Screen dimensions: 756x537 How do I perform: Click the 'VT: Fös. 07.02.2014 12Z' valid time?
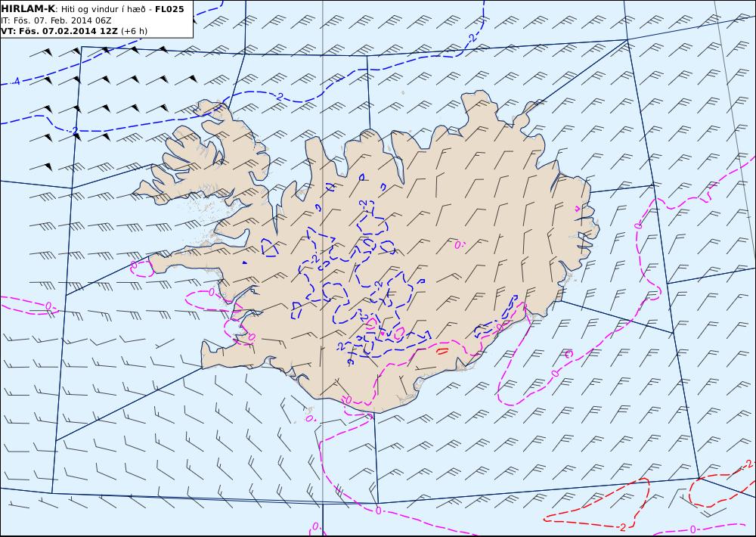[59, 31]
